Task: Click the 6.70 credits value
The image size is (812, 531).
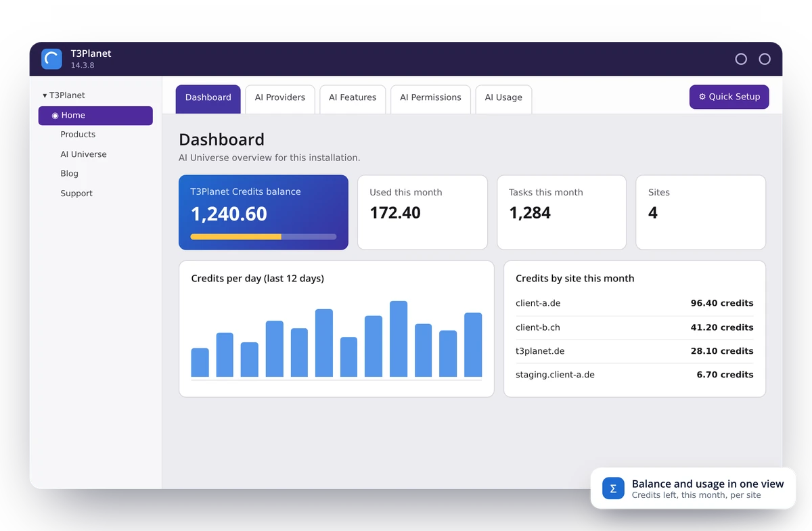Action: point(725,375)
